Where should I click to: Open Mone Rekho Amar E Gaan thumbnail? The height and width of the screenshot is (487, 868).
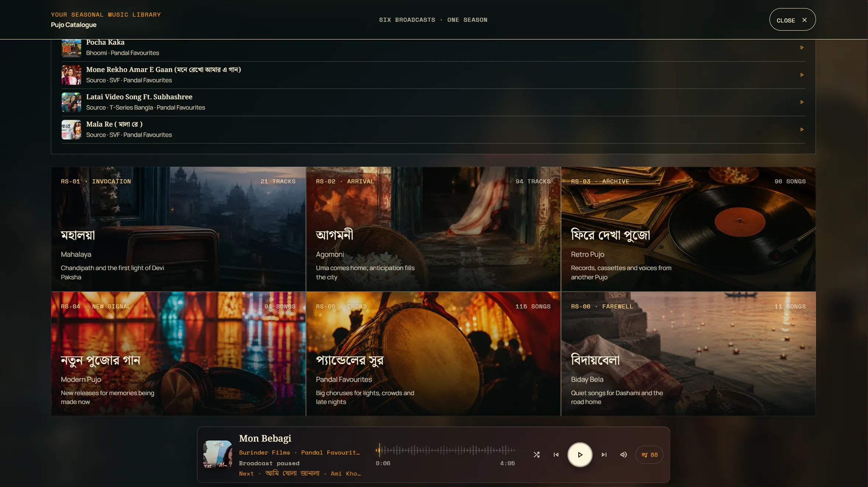pos(71,75)
